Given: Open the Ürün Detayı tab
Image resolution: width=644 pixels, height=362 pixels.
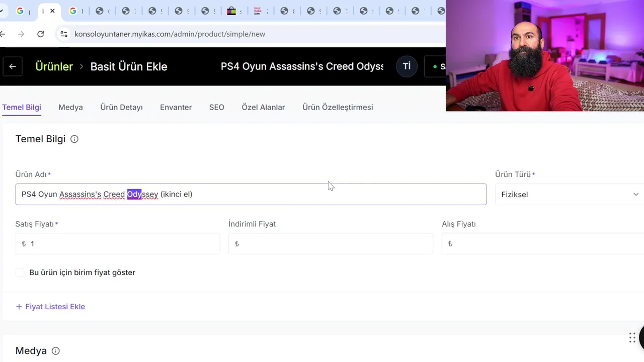Looking at the screenshot, I should 121,107.
